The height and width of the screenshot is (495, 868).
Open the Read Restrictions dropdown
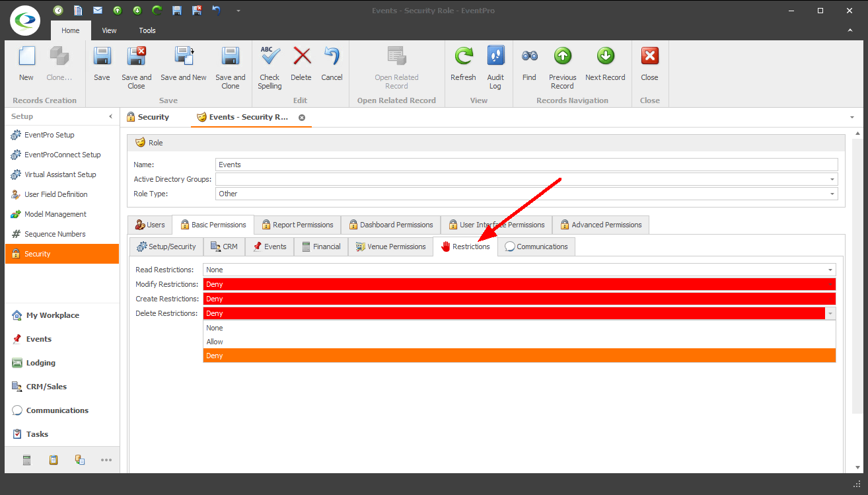[830, 270]
